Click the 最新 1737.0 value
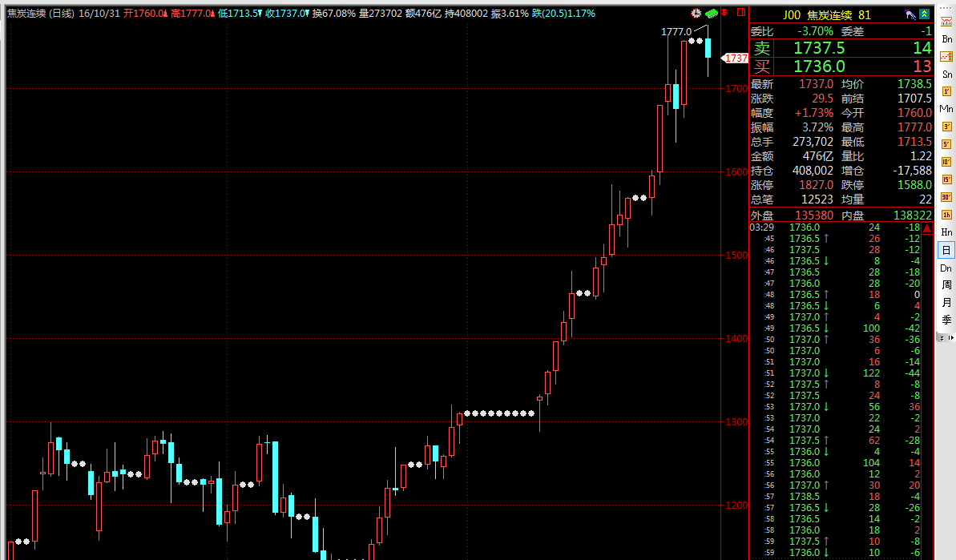 click(x=816, y=84)
